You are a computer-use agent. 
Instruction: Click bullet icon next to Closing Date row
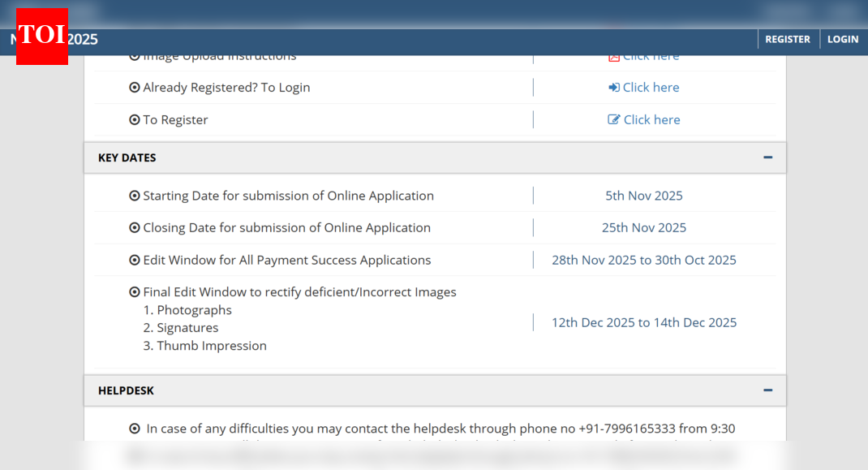(x=135, y=227)
